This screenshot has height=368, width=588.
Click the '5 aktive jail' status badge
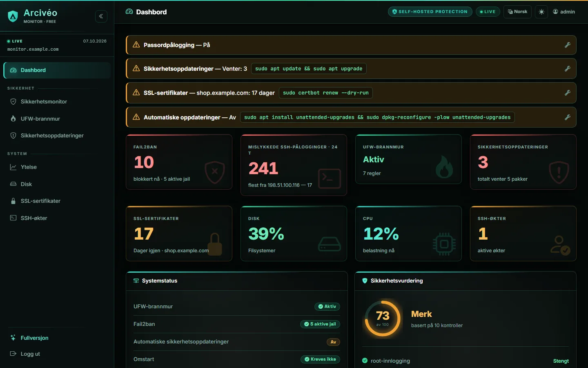[320, 324]
